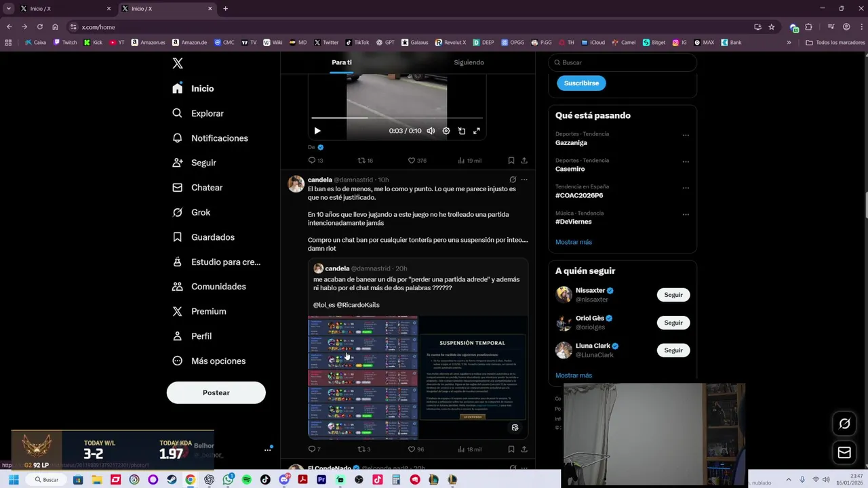The image size is (868, 488).
Task: Open candela's profile avatar
Action: [x=296, y=184]
